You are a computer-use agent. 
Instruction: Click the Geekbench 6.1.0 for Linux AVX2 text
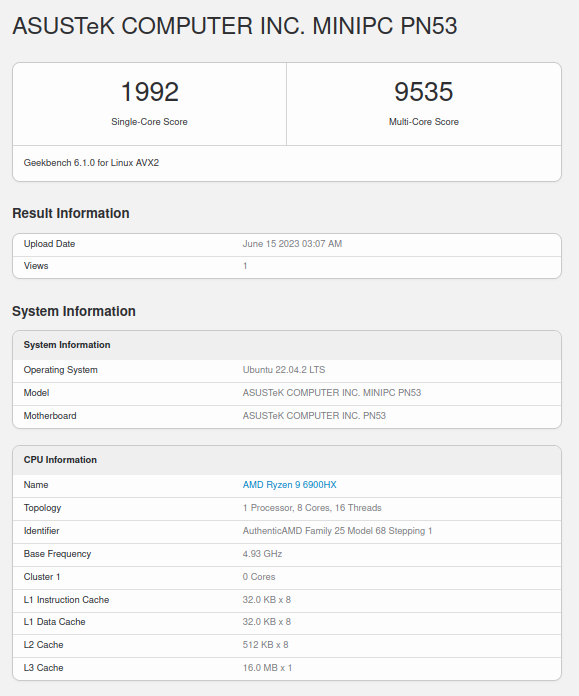(x=91, y=163)
